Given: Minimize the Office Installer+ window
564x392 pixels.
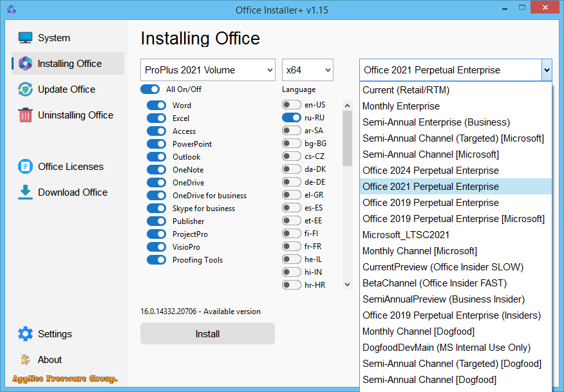Looking at the screenshot, I should pyautogui.click(x=505, y=8).
